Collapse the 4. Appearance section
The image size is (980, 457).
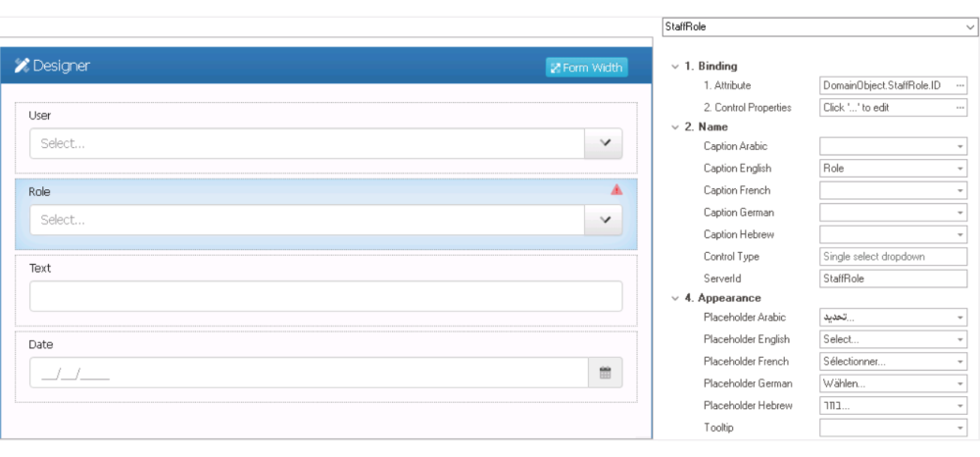click(x=674, y=297)
